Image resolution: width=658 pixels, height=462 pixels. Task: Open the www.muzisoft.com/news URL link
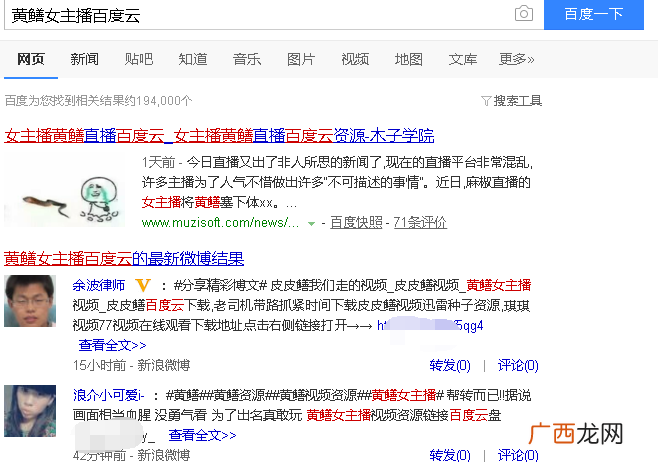[220, 222]
